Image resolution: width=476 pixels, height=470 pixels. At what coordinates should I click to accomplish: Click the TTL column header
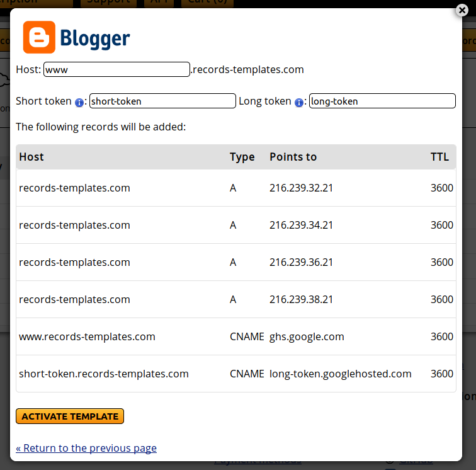click(x=439, y=157)
